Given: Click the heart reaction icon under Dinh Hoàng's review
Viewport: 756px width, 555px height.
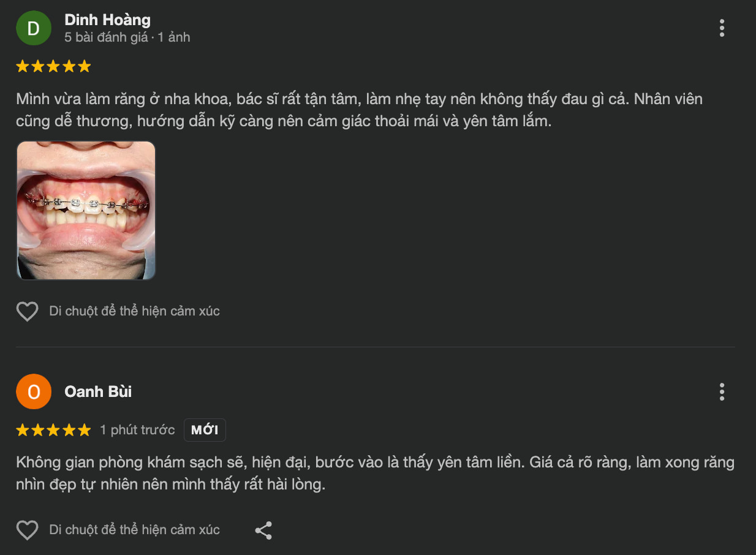Looking at the screenshot, I should click(x=27, y=311).
